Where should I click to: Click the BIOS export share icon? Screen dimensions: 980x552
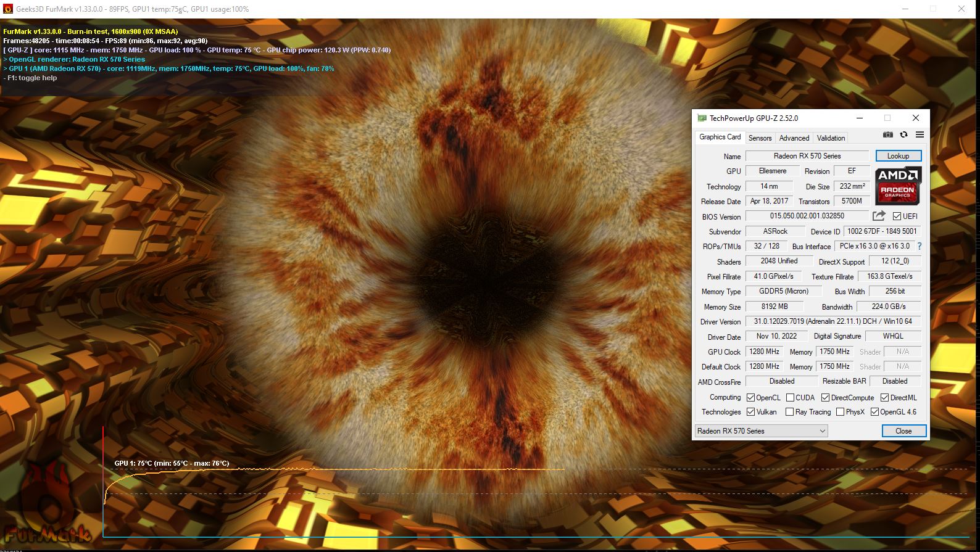pos(879,216)
